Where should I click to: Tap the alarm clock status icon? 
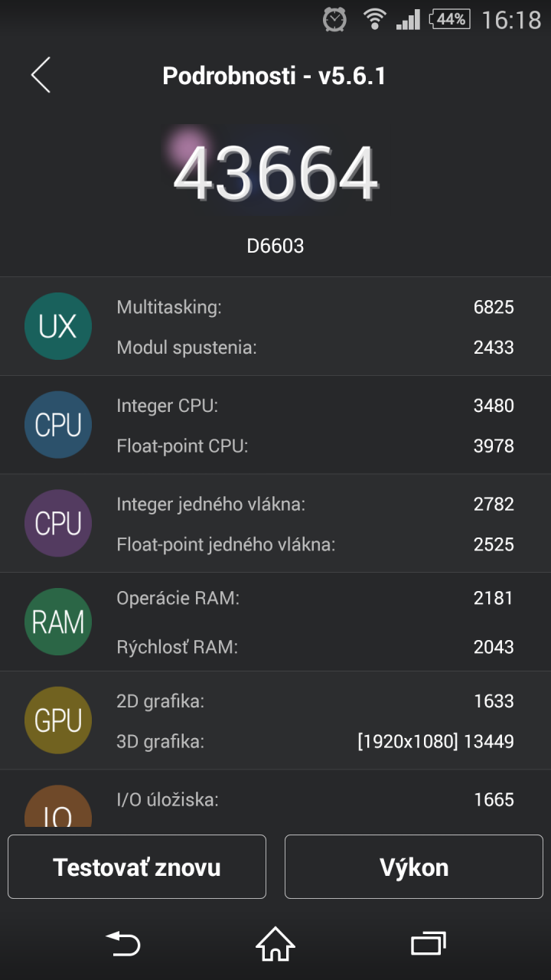[334, 19]
